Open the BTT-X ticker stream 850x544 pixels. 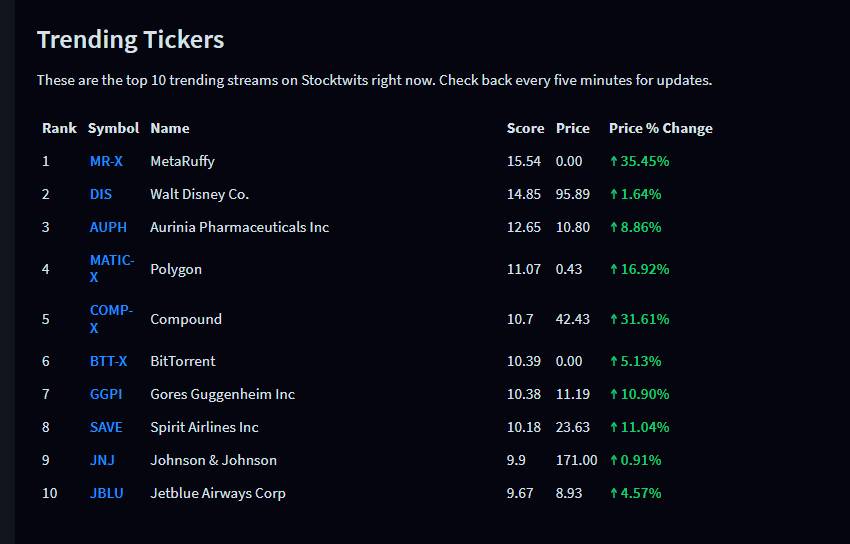tap(108, 361)
